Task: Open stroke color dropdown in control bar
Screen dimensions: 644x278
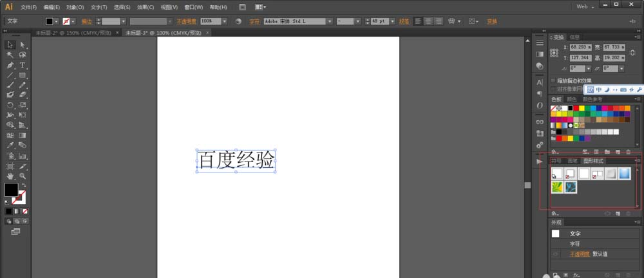Action: [73, 21]
